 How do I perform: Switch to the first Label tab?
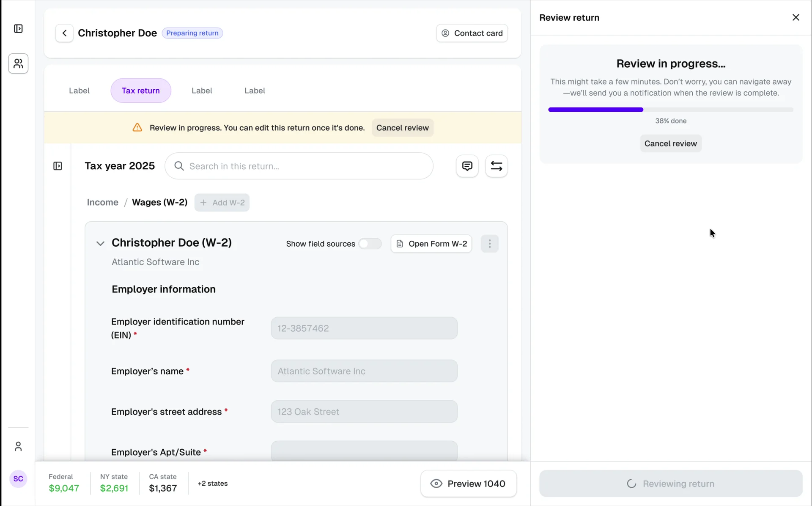point(79,91)
